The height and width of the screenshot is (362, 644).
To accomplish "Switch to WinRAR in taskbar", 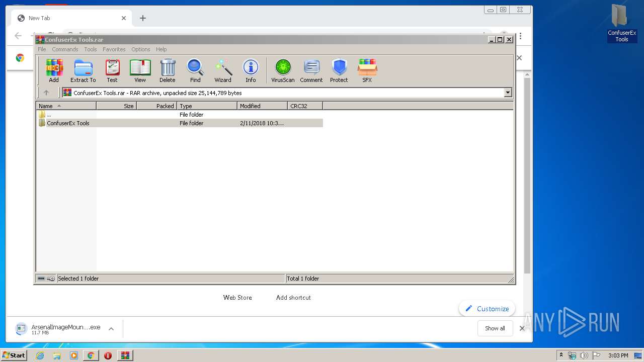I will coord(125,355).
